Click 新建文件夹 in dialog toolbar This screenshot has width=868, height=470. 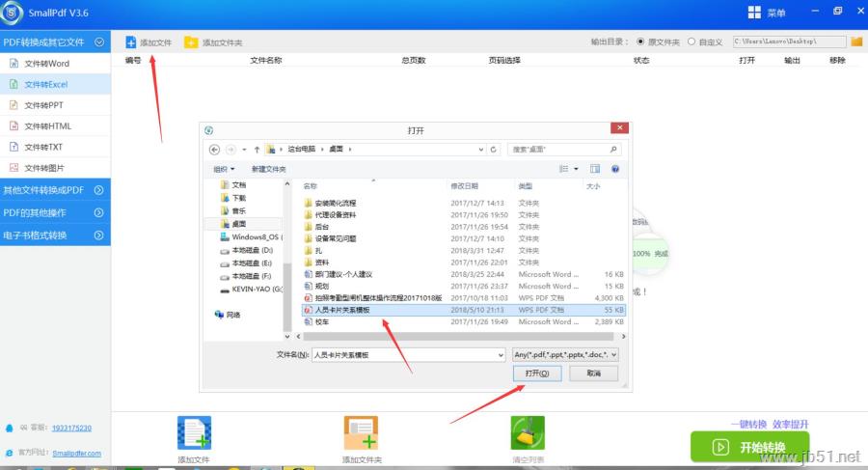[268, 169]
